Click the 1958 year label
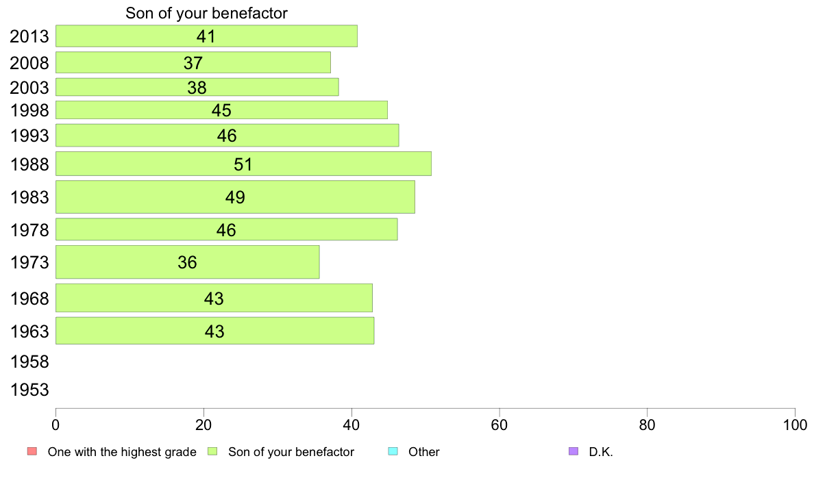 [29, 362]
